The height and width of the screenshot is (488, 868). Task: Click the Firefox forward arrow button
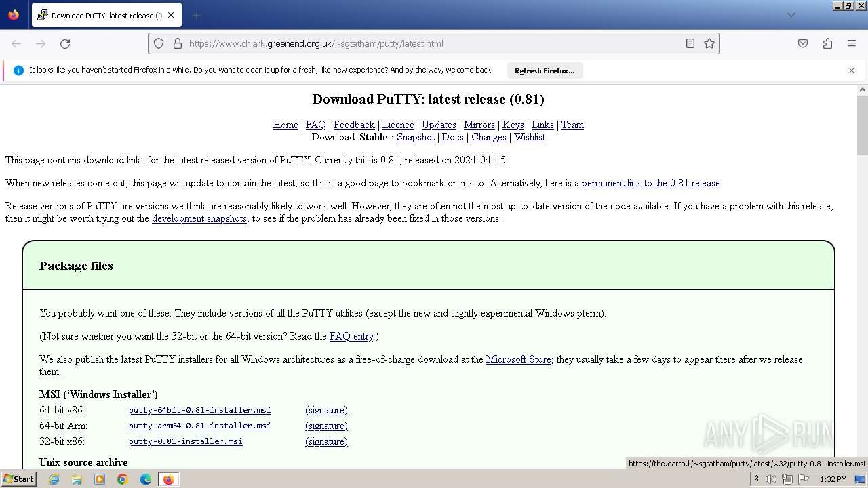(x=41, y=43)
